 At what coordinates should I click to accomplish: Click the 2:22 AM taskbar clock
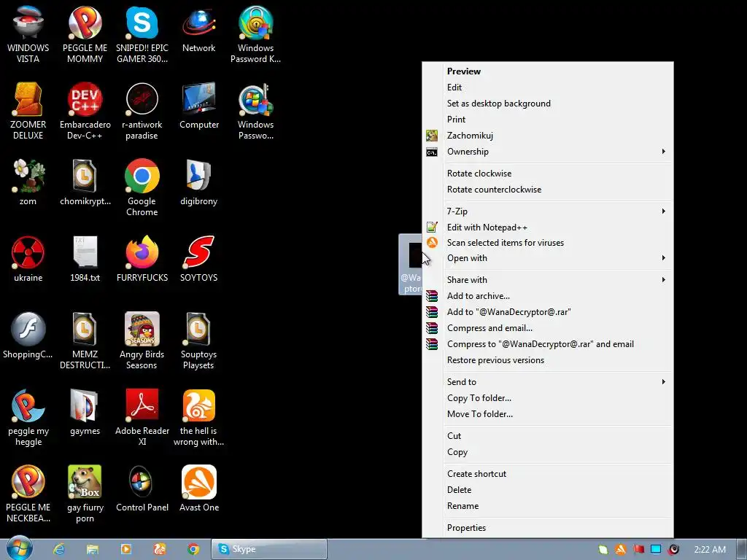coord(710,550)
